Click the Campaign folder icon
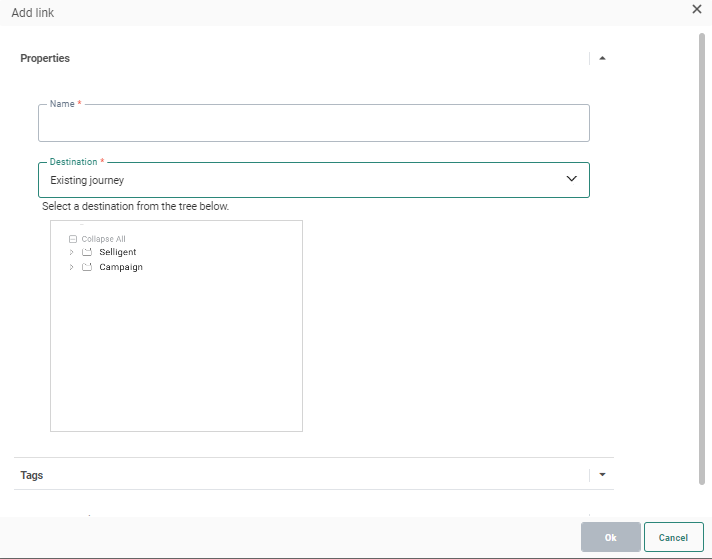 click(x=87, y=268)
